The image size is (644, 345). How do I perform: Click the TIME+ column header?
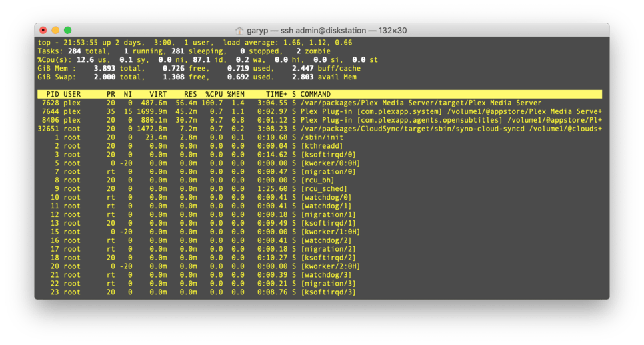point(277,94)
